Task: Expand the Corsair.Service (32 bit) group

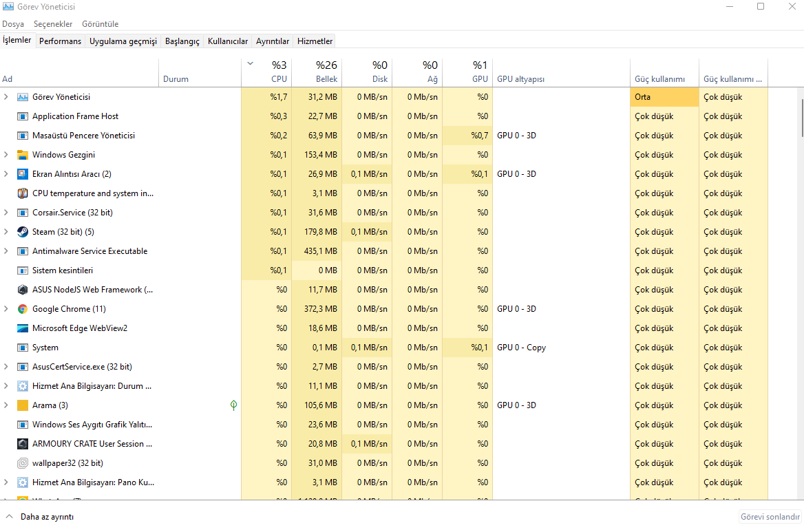Action: pos(6,212)
